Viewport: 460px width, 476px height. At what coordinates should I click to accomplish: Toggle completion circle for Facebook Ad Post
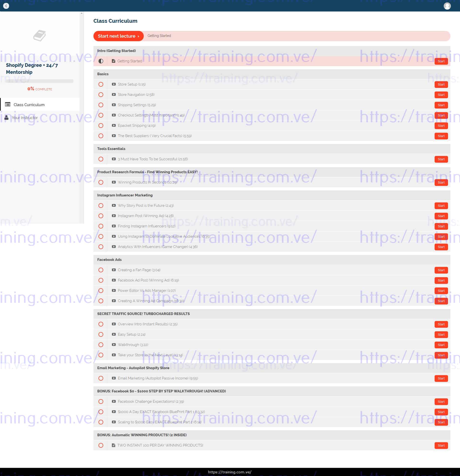(x=101, y=280)
